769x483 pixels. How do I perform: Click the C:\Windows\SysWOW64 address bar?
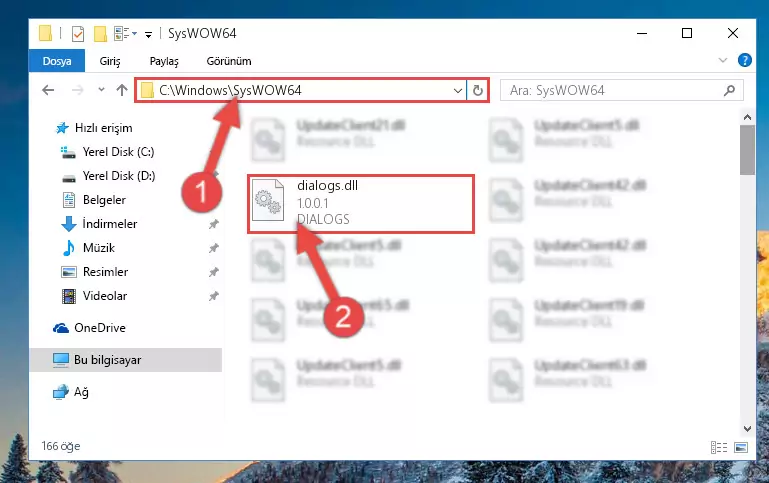(x=302, y=90)
